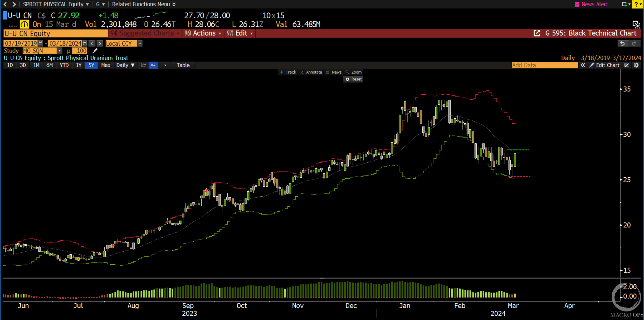
Task: Open Suggested Charts dropdown
Action: point(145,33)
